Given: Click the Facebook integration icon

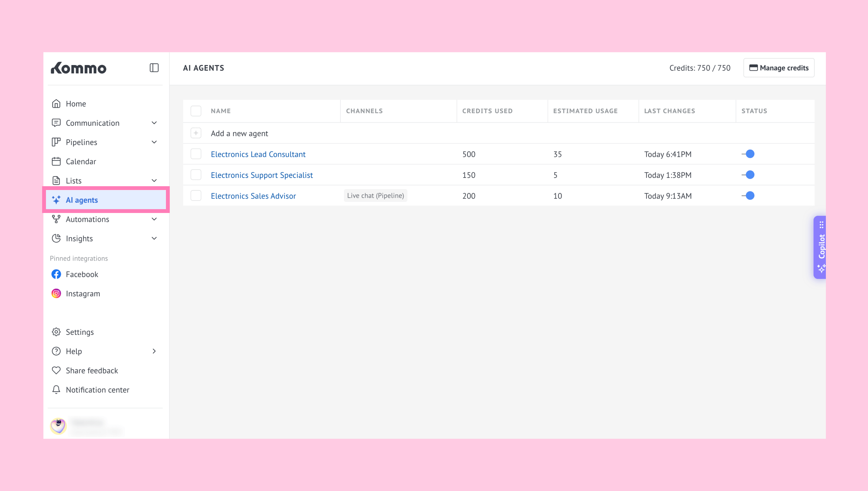Looking at the screenshot, I should pos(56,274).
